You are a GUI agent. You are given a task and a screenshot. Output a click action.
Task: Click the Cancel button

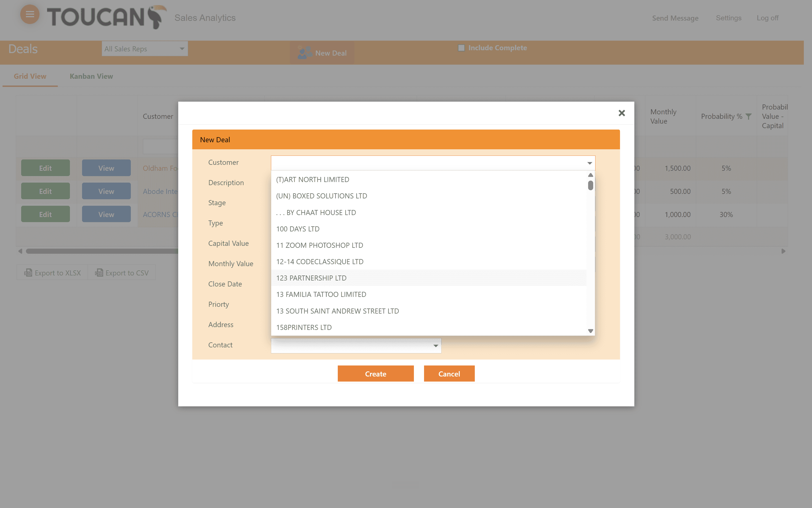tap(449, 374)
